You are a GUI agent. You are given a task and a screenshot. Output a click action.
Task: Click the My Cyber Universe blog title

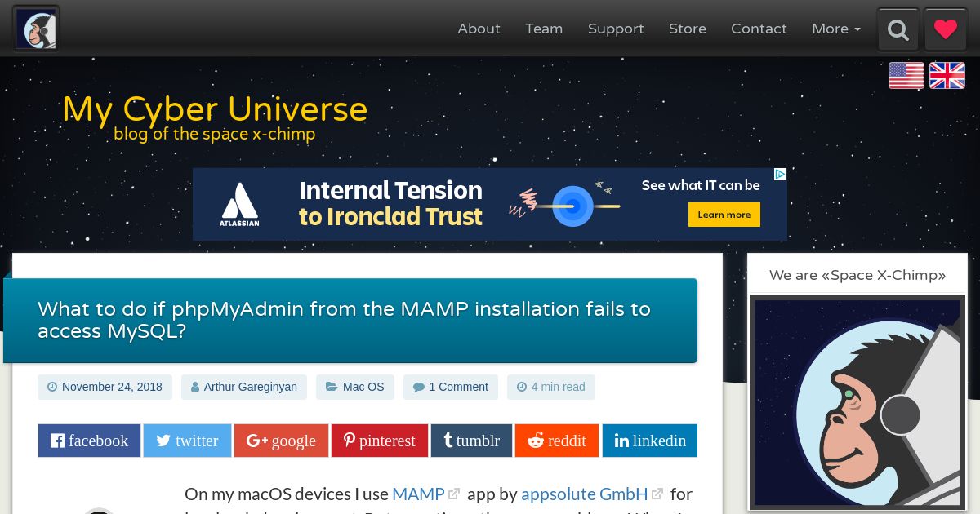coord(215,109)
